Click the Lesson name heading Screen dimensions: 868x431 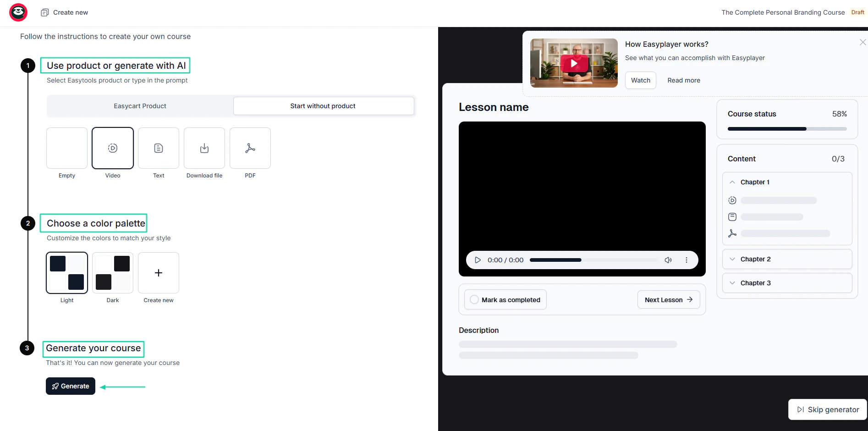pyautogui.click(x=494, y=107)
